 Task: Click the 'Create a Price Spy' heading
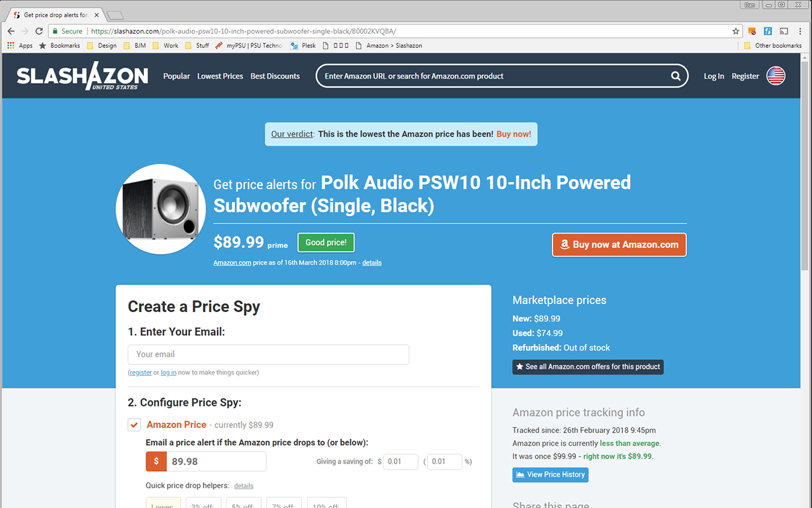(194, 307)
